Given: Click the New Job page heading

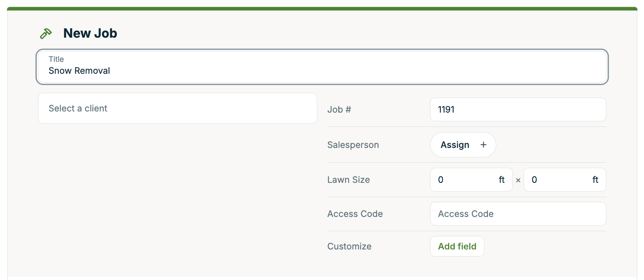Looking at the screenshot, I should [90, 33].
